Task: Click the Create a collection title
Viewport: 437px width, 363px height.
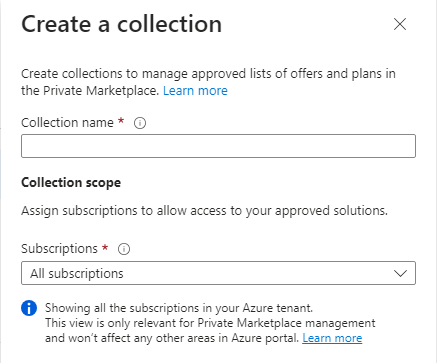Action: pos(122,24)
